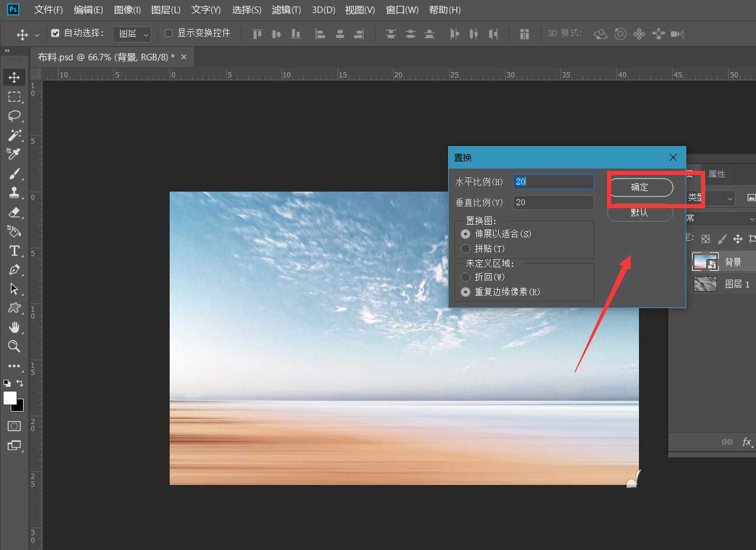The image size is (756, 550).
Task: Switch to the 属性 panel tab
Action: click(716, 174)
